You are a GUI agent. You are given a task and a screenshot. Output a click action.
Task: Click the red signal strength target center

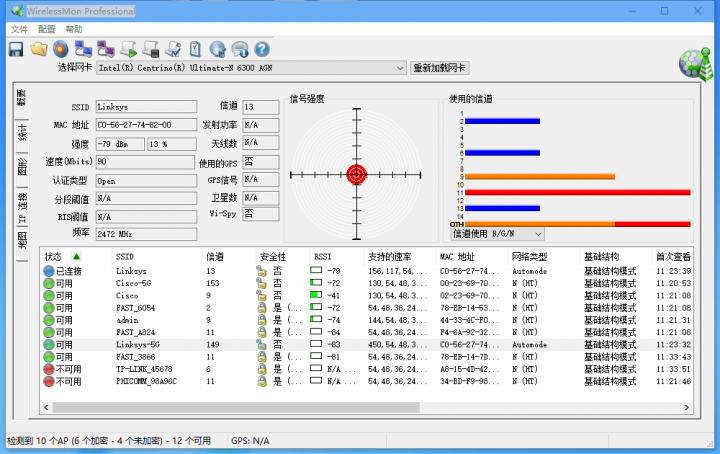point(356,174)
